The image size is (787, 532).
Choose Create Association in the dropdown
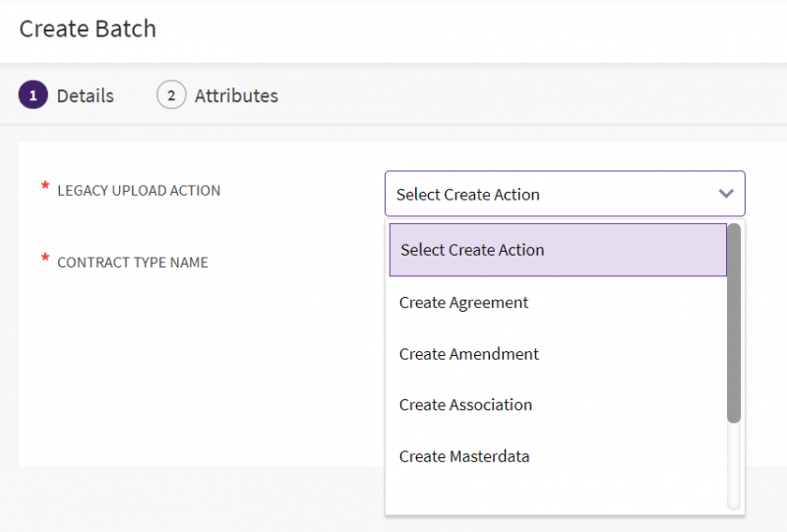click(x=558, y=405)
